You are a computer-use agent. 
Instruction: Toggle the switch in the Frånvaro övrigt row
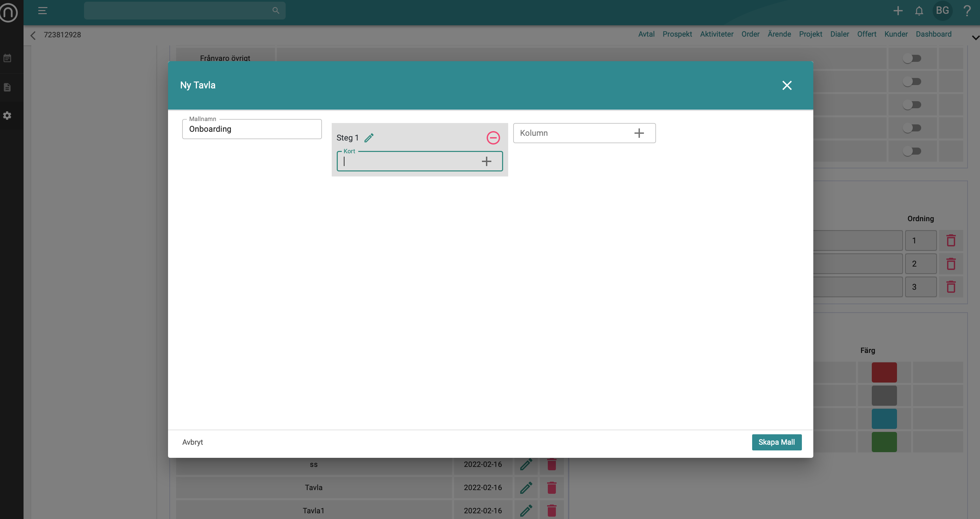911,58
